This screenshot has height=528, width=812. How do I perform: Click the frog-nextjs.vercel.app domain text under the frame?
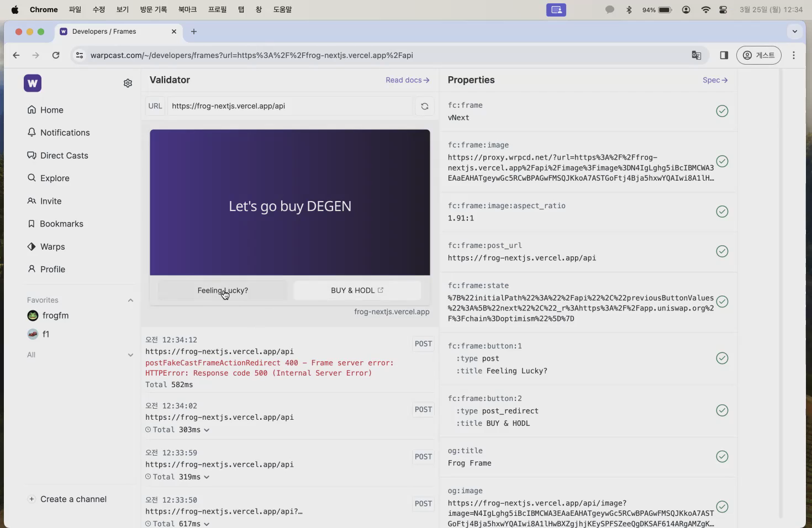pyautogui.click(x=392, y=311)
